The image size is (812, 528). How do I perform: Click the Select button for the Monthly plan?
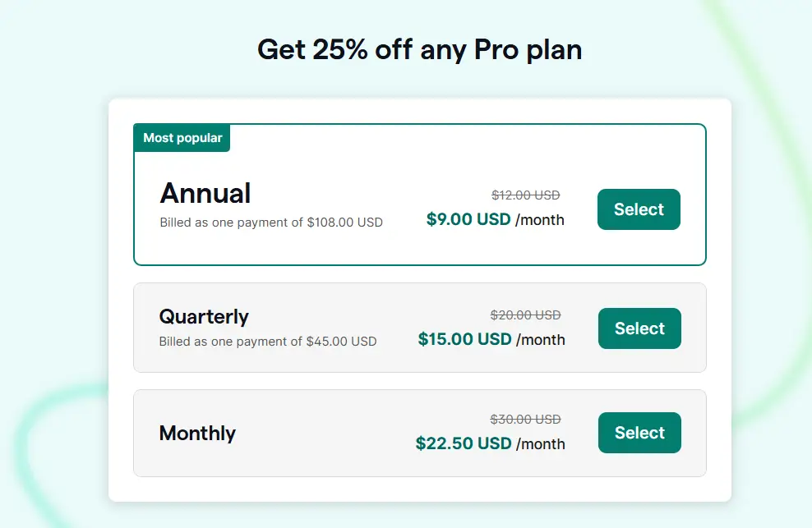pos(639,433)
